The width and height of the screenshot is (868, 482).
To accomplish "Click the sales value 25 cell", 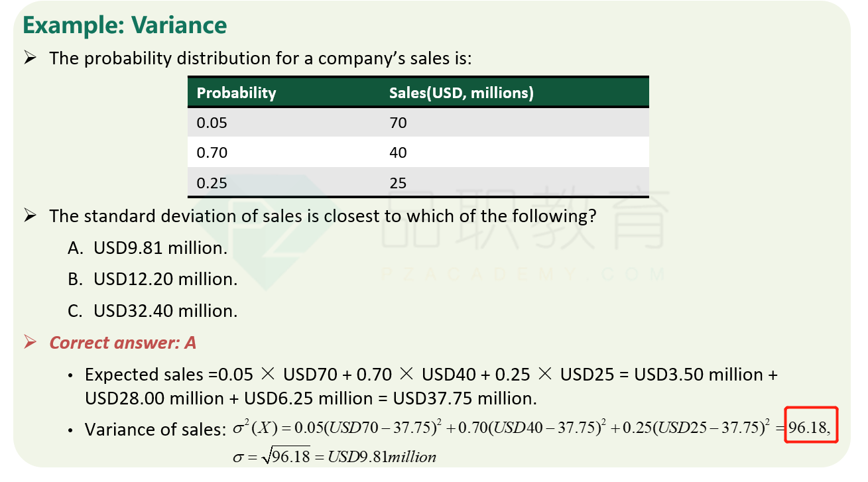I will (398, 183).
